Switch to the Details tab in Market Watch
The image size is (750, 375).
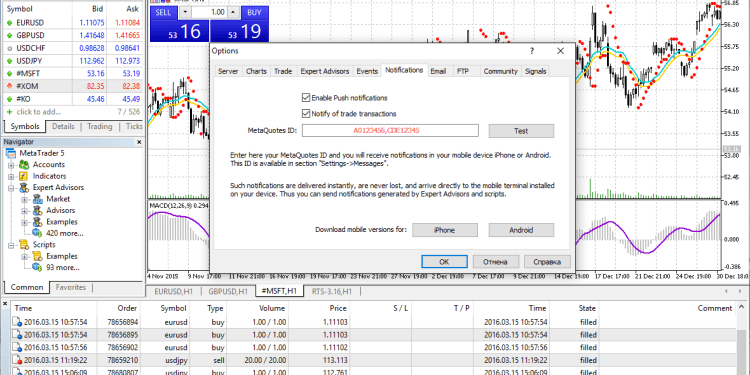coord(63,127)
